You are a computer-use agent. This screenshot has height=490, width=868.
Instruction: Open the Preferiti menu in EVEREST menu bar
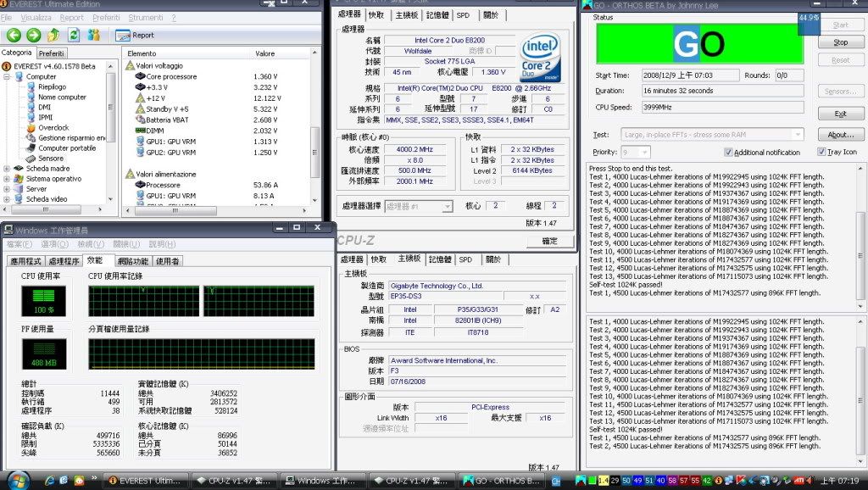(106, 18)
